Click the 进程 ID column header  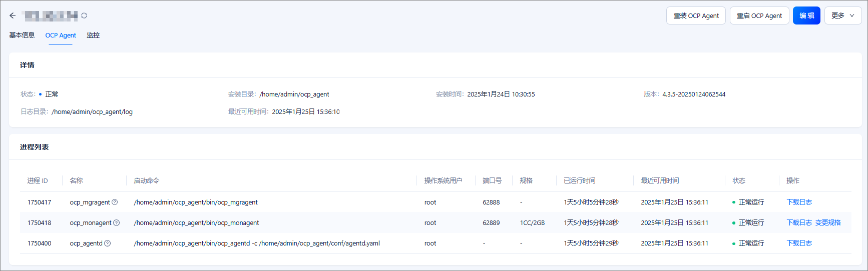point(38,180)
